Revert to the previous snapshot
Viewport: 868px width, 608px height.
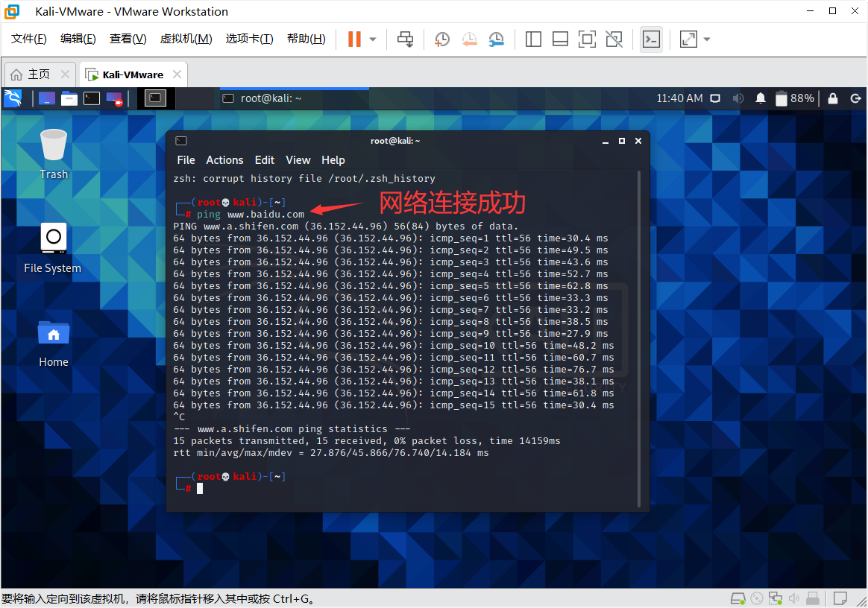[x=470, y=39]
